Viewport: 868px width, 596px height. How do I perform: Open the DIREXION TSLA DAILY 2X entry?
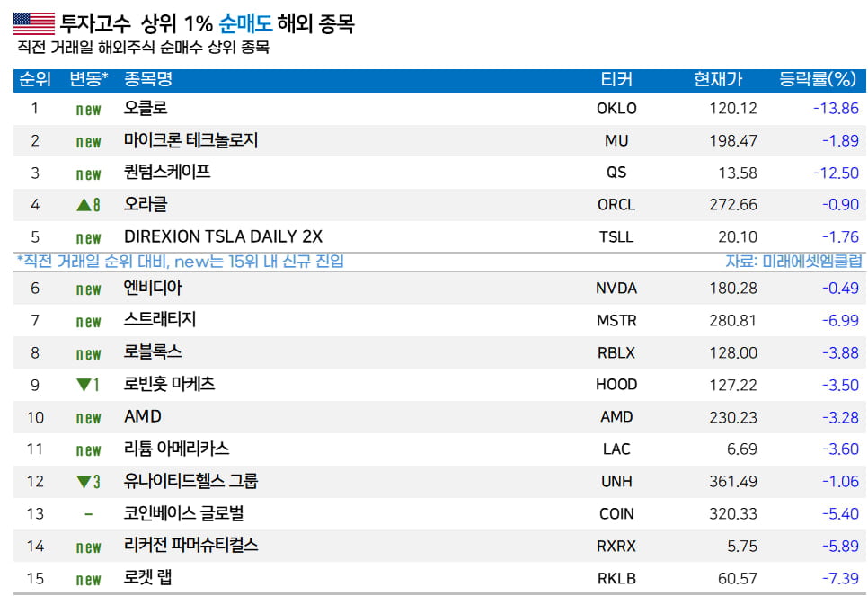click(x=223, y=237)
